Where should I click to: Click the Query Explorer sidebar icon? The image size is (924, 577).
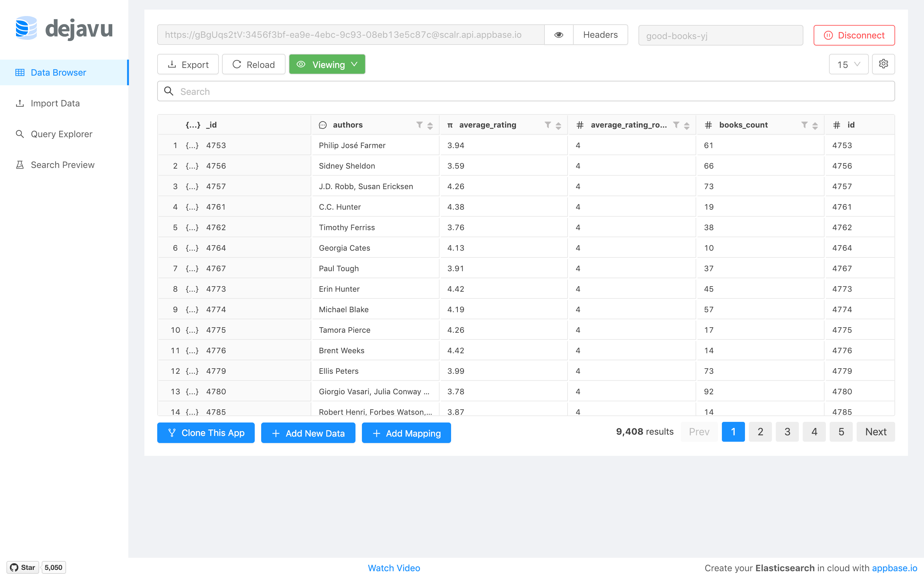click(x=19, y=134)
